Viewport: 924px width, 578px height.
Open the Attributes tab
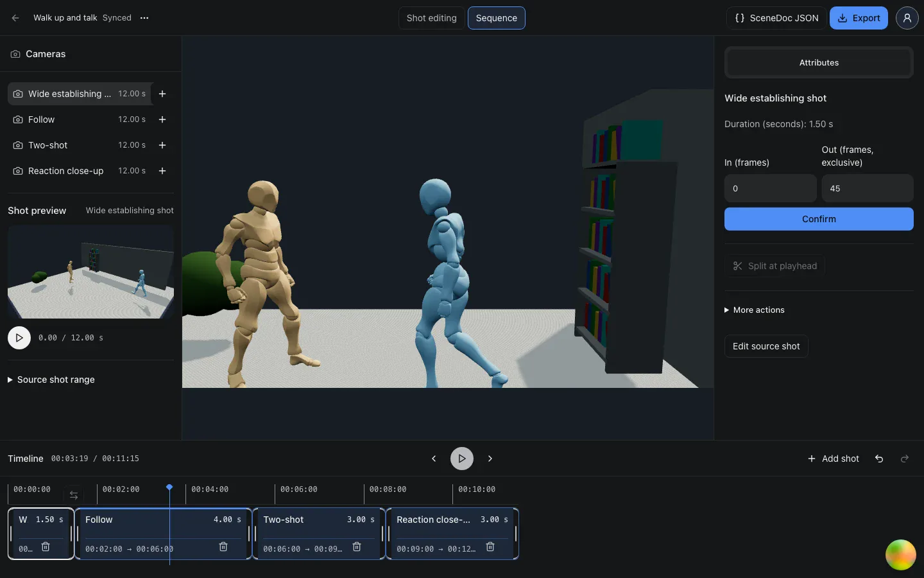coord(819,63)
